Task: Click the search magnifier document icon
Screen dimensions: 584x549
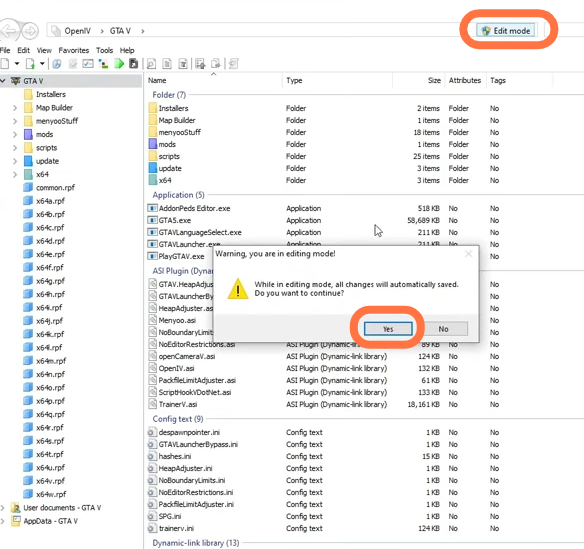Action: tap(151, 64)
